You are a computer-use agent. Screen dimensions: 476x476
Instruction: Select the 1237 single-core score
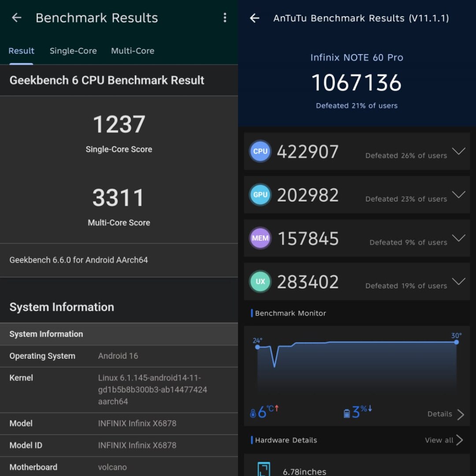pos(119,124)
